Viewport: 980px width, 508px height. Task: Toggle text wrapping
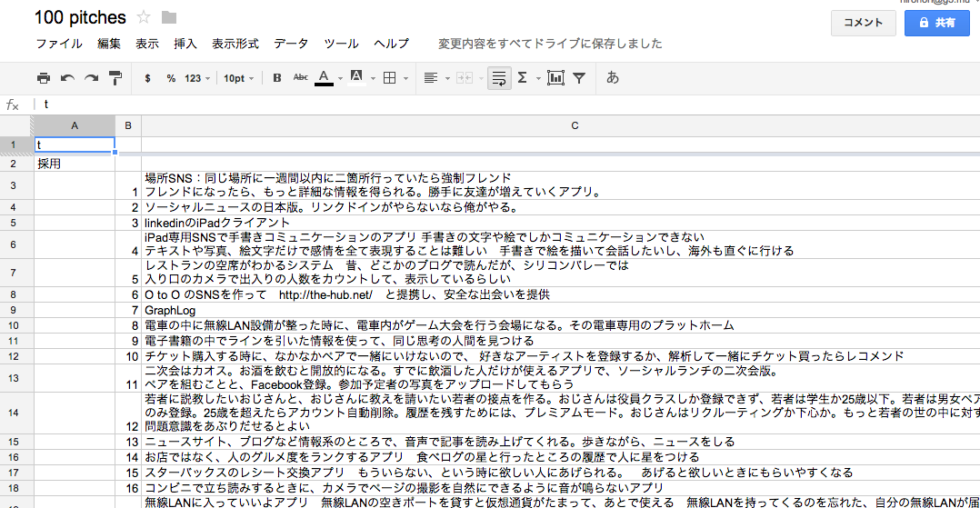coord(499,78)
